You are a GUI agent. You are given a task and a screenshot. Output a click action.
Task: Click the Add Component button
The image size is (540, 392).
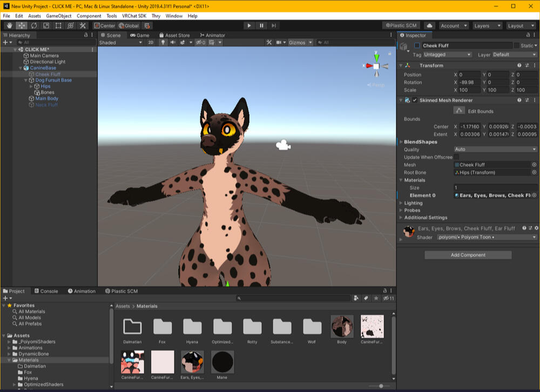tap(468, 255)
